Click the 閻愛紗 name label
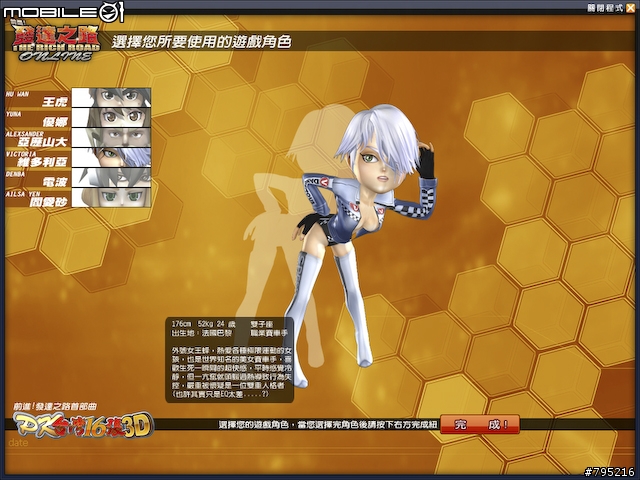 (x=48, y=202)
